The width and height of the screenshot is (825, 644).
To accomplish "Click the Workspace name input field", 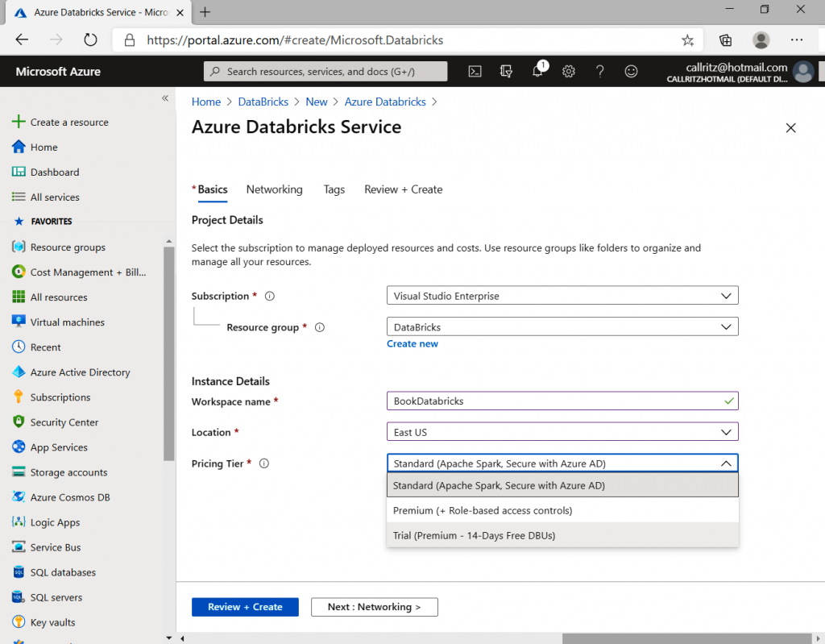I will [556, 401].
